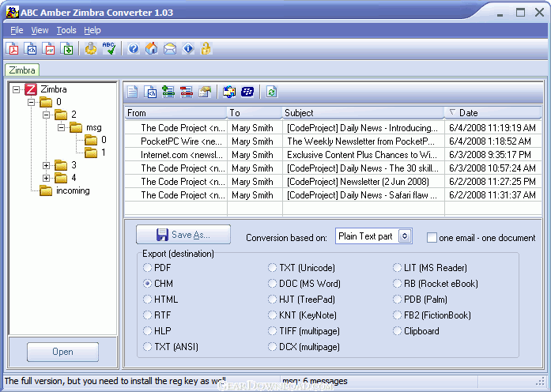
Task: Collapse the Zimbra root tree node
Action: (16, 89)
